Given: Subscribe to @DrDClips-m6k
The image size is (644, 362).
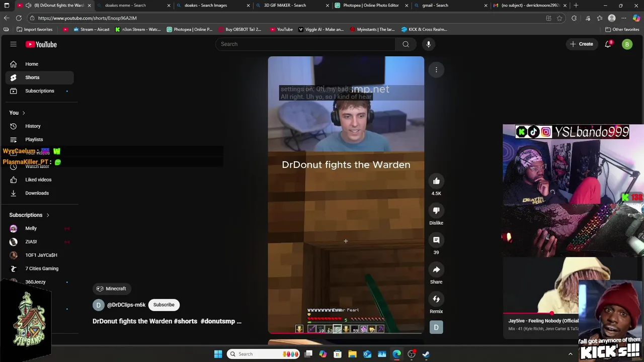Looking at the screenshot, I should 164,305.
